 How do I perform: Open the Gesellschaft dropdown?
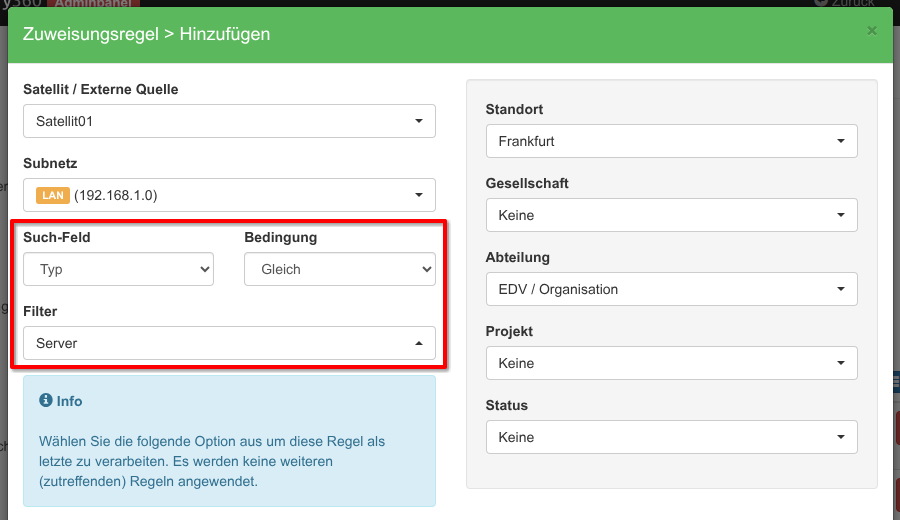(672, 215)
